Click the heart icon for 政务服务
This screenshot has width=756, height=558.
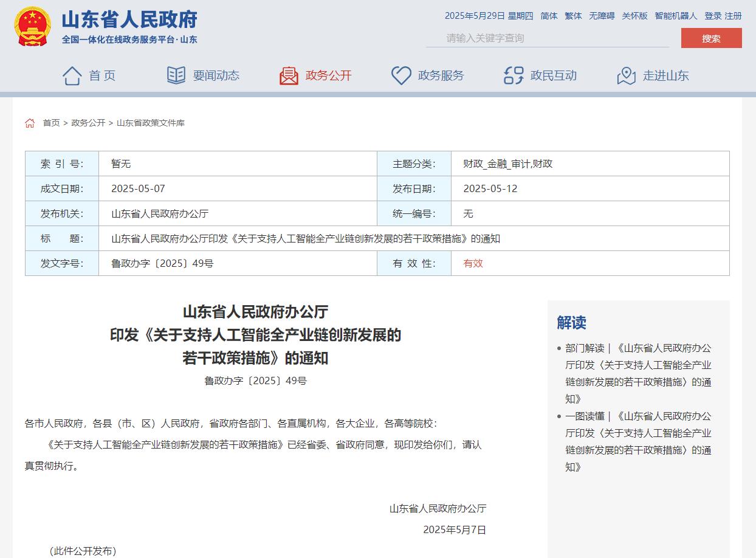coord(401,75)
